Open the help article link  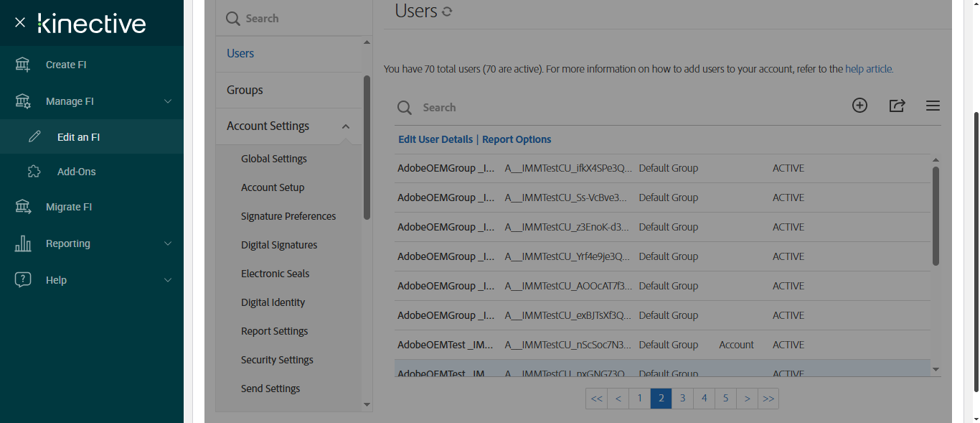[869, 70]
